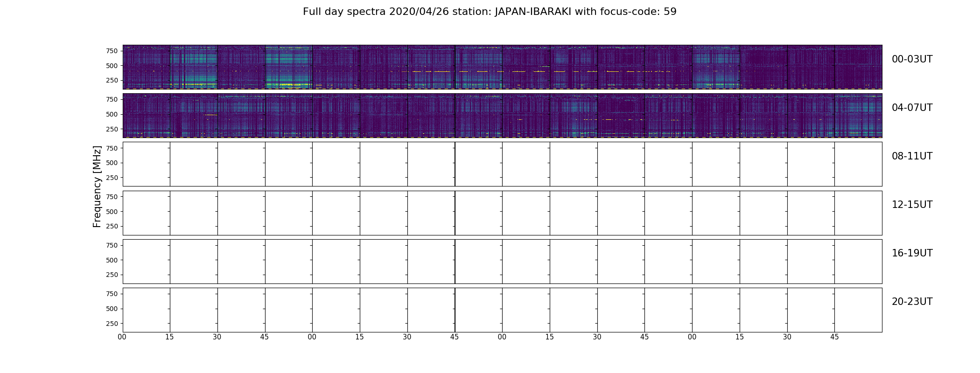Screen dimensions: 980x373
Task: Click the 750 tick of the 08-11UT panel
Action: (x=112, y=148)
